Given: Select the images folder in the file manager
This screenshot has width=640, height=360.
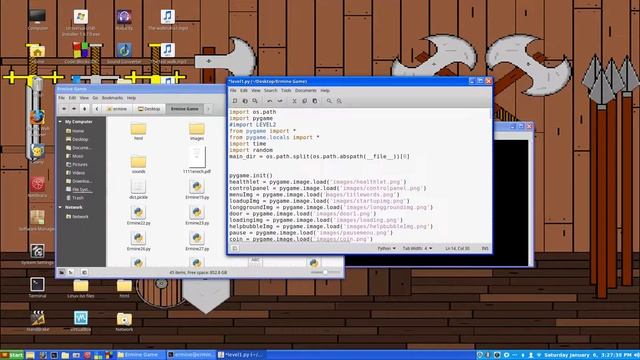Looking at the screenshot, I should click(x=197, y=132).
